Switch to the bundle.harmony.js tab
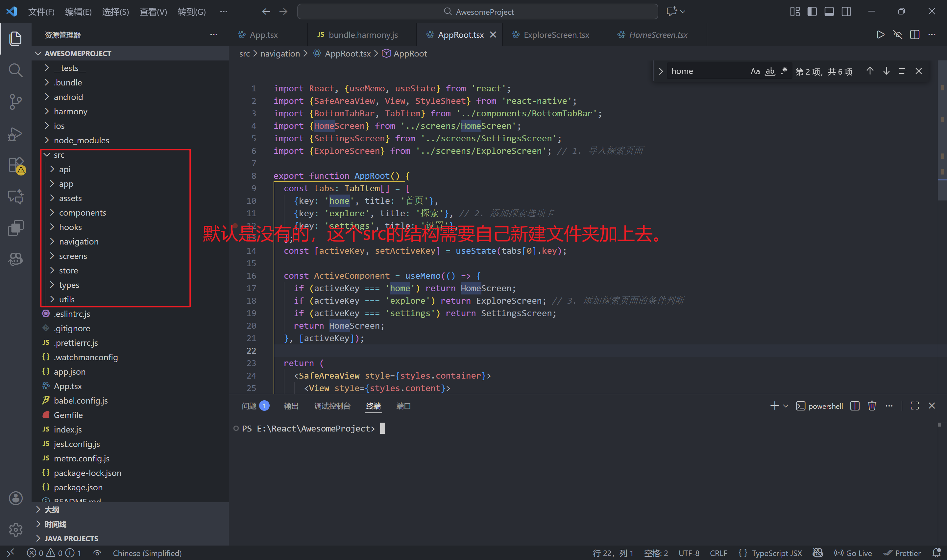947x560 pixels. [x=362, y=34]
